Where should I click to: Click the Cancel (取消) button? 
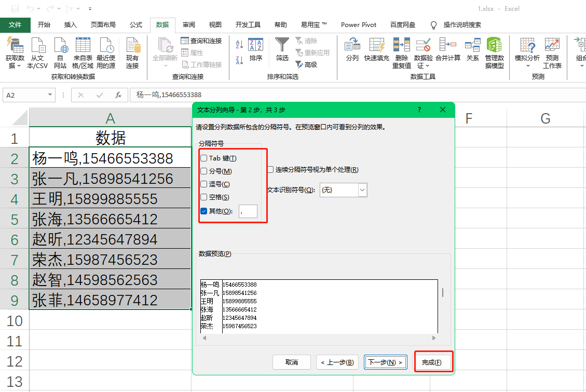[292, 362]
